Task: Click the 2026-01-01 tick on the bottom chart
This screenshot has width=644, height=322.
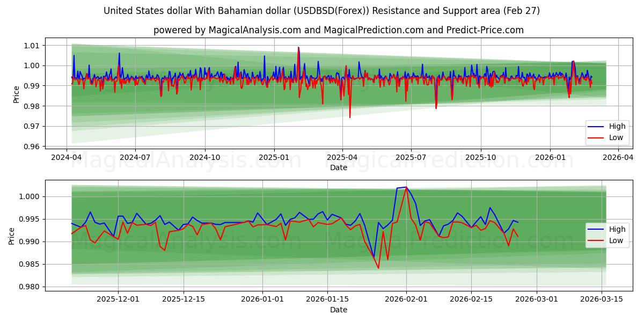Action: click(263, 299)
